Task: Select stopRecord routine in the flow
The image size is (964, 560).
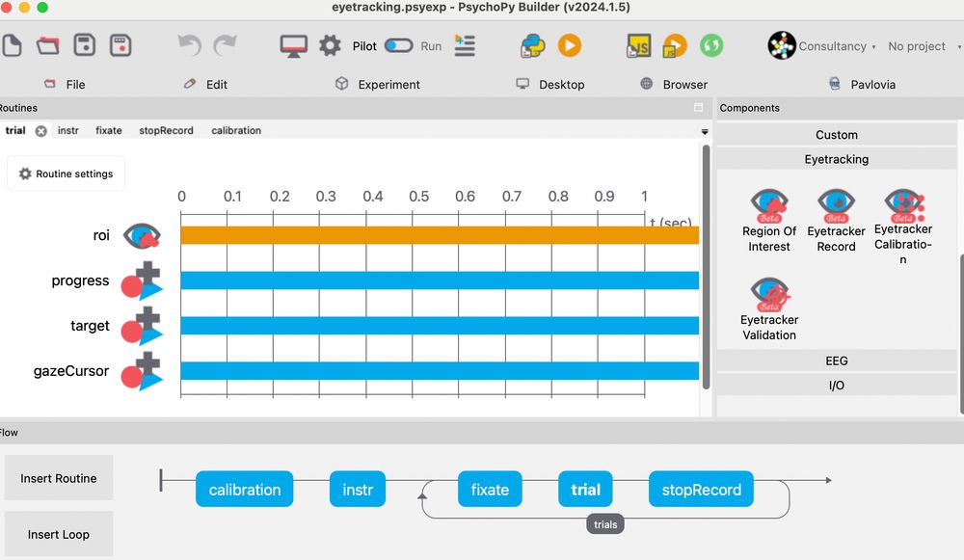Action: coord(701,490)
